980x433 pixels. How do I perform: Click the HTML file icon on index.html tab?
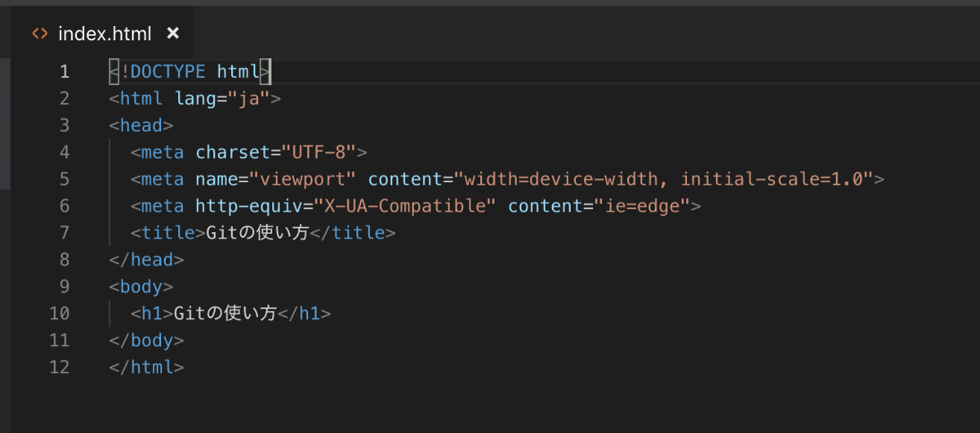click(x=39, y=33)
